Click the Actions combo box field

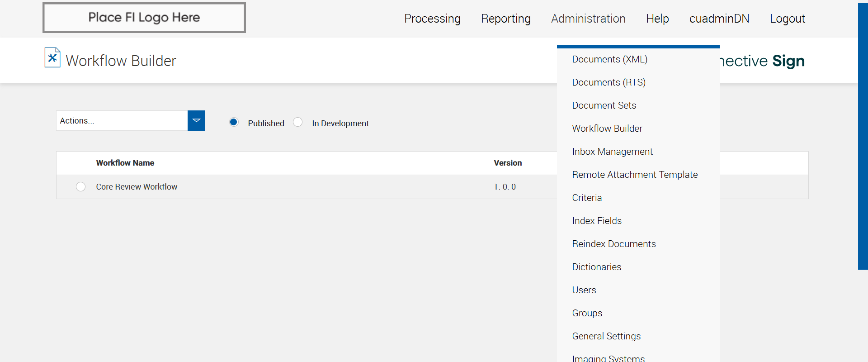(x=122, y=121)
